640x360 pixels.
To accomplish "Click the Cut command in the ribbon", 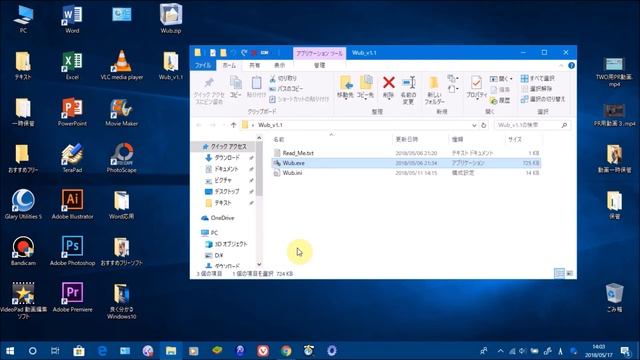I will (283, 78).
